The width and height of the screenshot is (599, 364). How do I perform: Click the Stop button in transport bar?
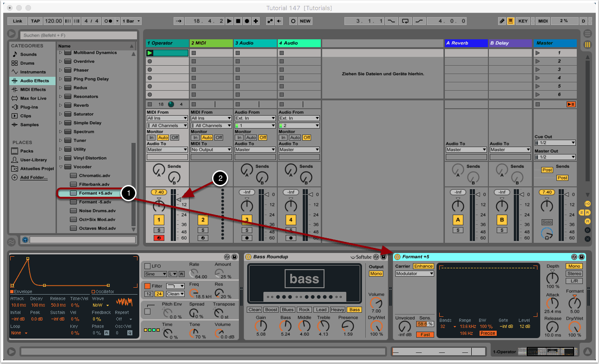coord(238,21)
